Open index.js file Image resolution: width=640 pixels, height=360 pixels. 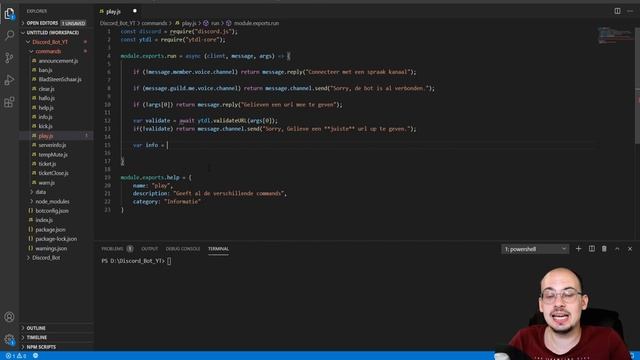coord(44,220)
